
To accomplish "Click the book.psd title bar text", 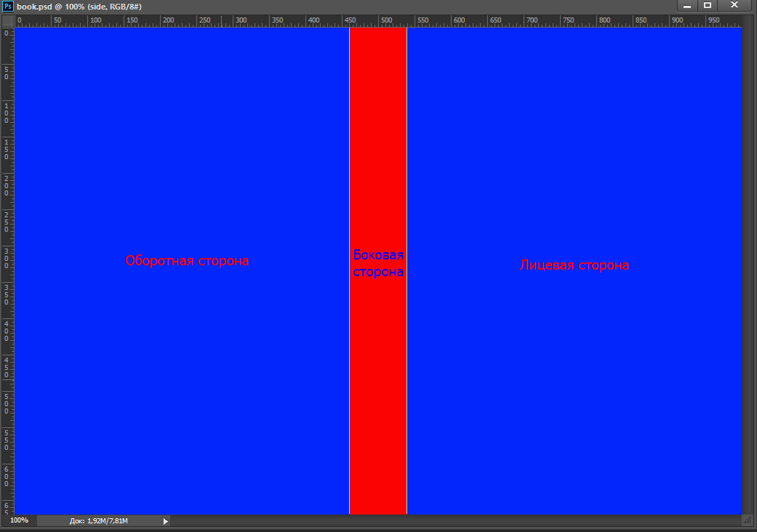I will 79,6.
